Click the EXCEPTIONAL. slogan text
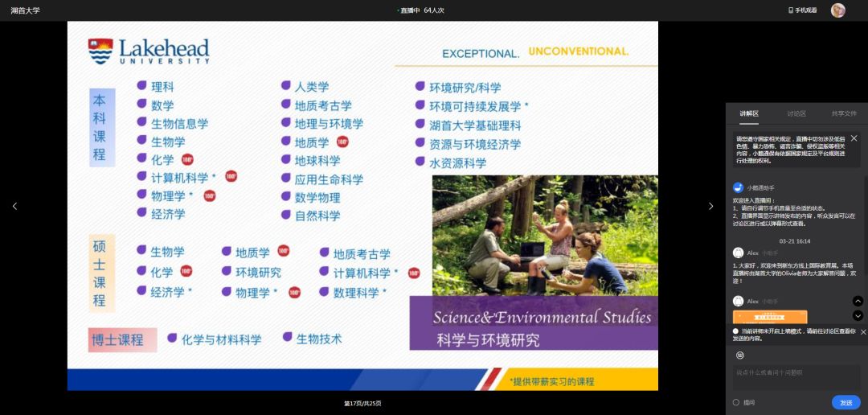 (481, 54)
